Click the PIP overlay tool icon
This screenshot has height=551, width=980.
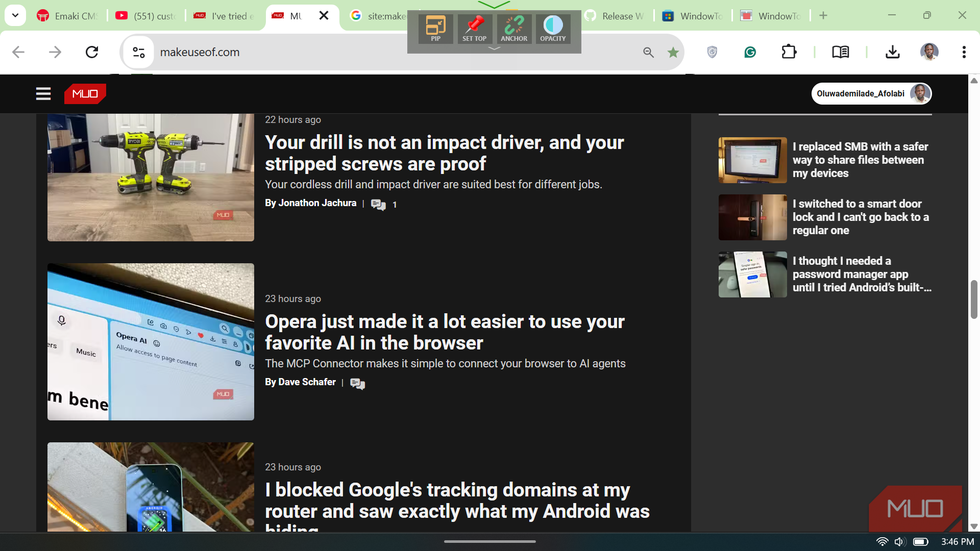tap(435, 29)
